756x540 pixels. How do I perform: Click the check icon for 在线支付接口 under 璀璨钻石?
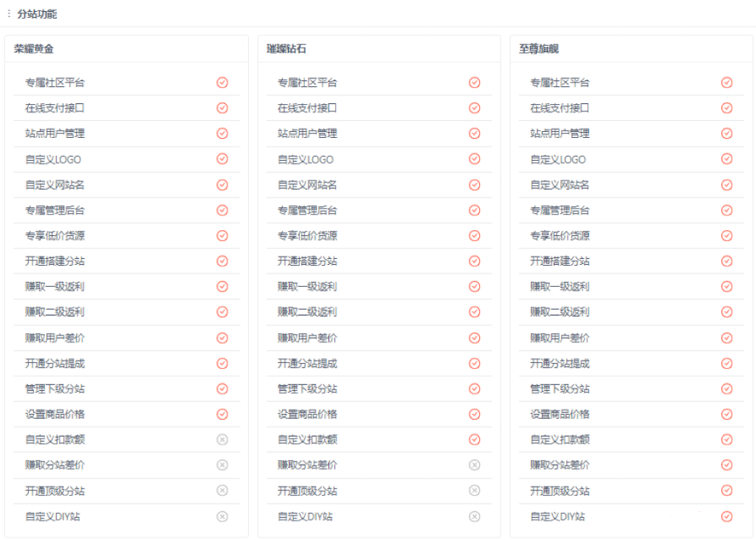tap(474, 107)
